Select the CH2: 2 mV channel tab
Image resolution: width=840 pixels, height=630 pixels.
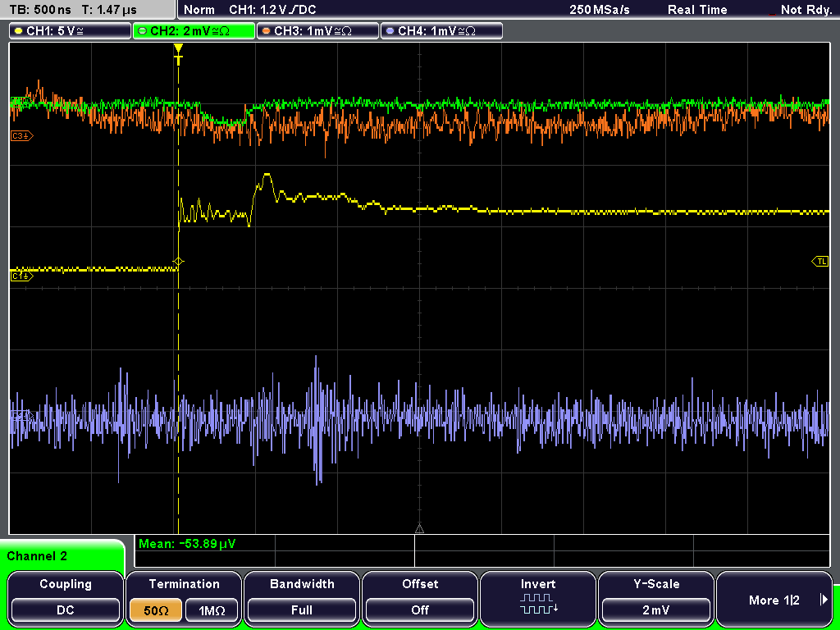[194, 31]
